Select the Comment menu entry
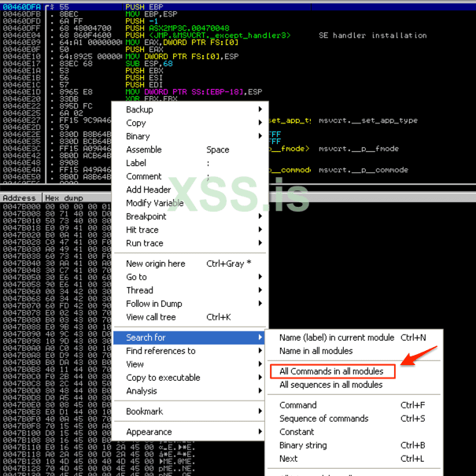 (190, 176)
